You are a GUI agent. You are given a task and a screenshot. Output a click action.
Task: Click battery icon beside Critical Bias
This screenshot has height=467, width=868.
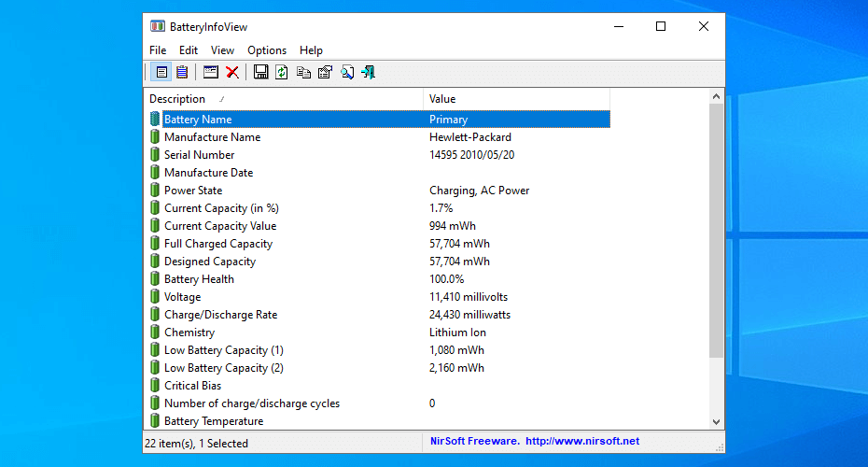pyautogui.click(x=155, y=385)
